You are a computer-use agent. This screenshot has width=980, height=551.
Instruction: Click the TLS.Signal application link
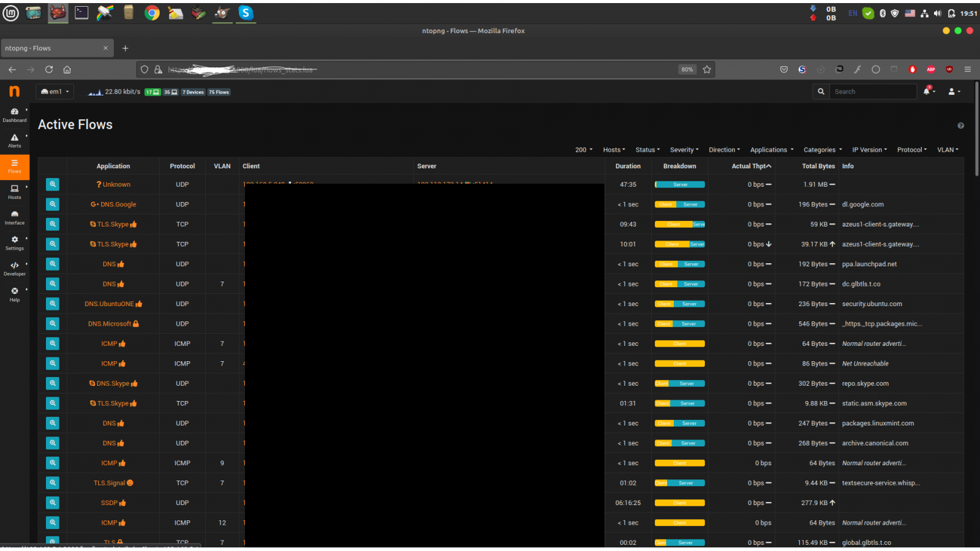tap(110, 483)
